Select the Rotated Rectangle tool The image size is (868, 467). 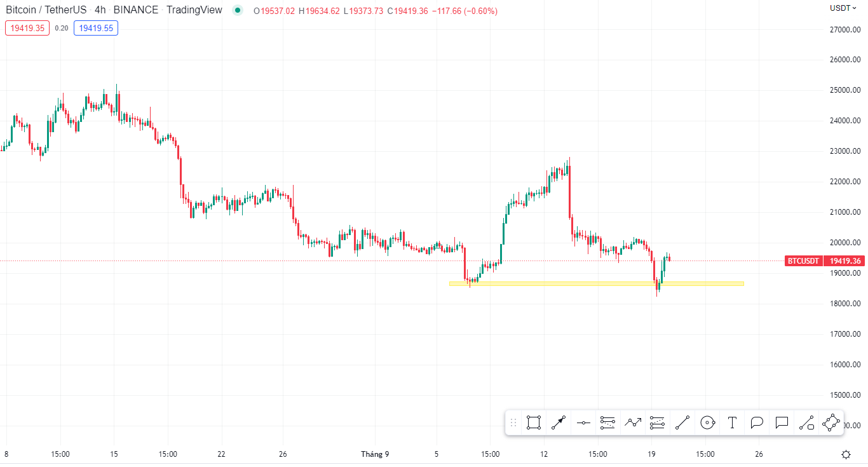831,423
